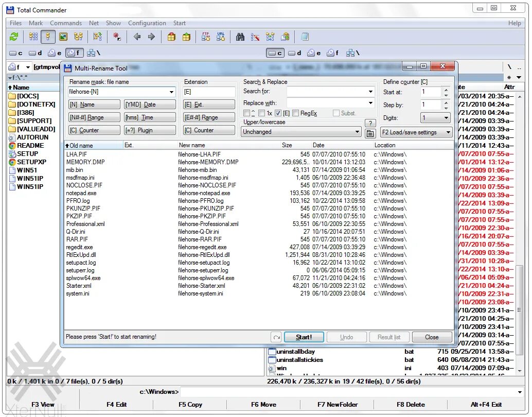Open file search binoculars icon
Screen dimensions: 532x417
pos(240,37)
